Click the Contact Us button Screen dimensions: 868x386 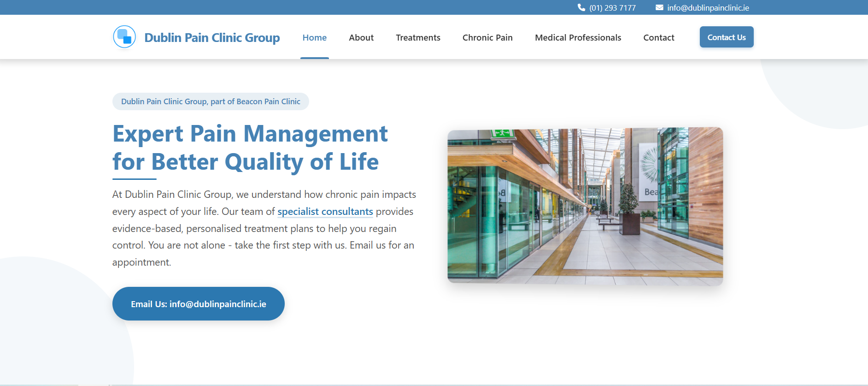pos(727,37)
